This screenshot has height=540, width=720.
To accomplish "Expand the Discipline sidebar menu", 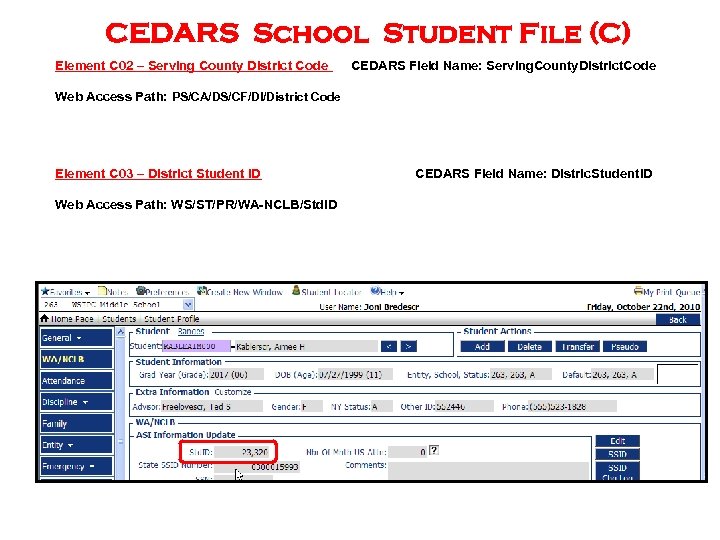I will 76,402.
